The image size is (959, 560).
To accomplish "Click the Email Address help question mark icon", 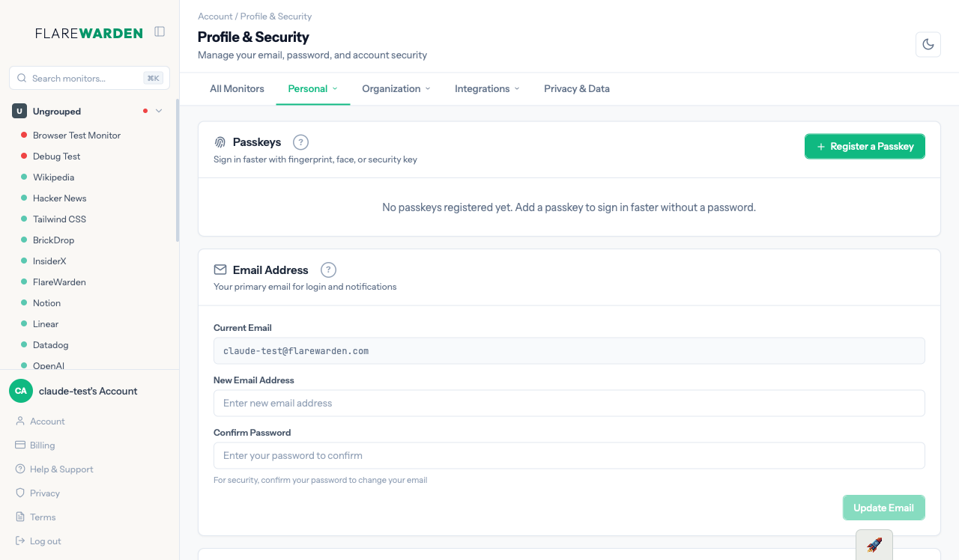I will click(328, 270).
